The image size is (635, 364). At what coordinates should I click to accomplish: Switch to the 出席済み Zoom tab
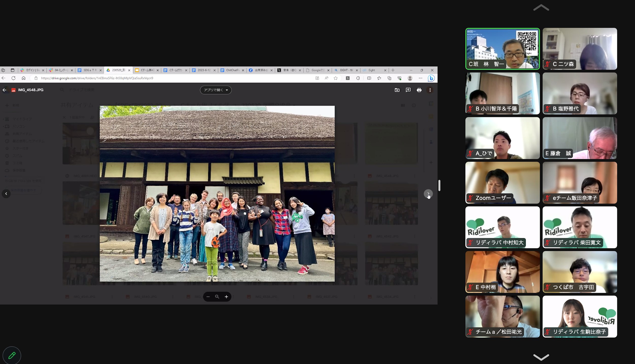click(x=261, y=70)
